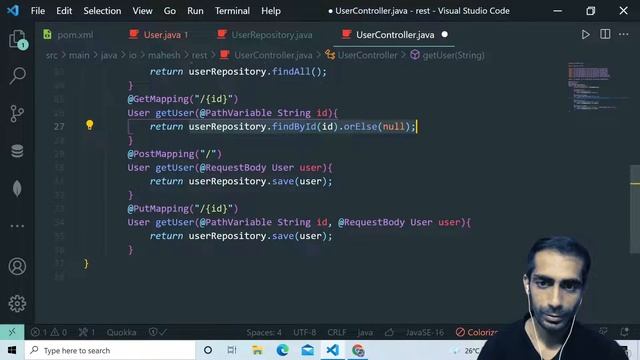This screenshot has width=640, height=360.
Task: Open the Go menu
Action: click(170, 11)
